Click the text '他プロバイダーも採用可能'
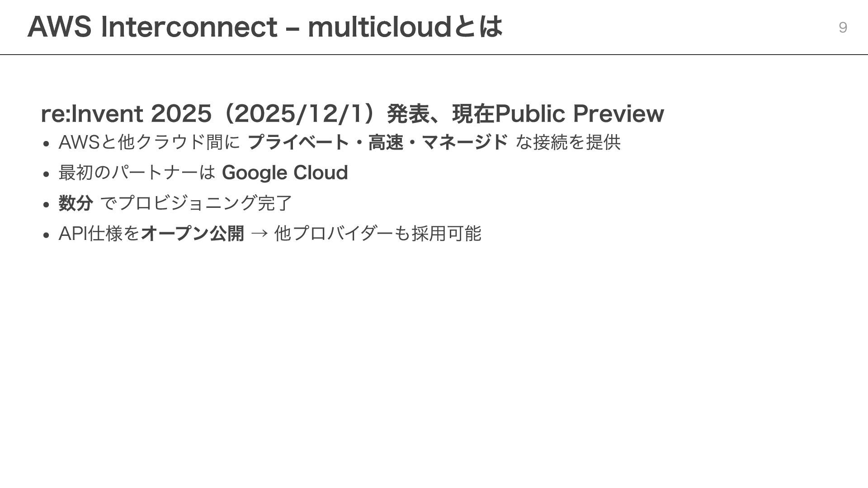Image resolution: width=868 pixels, height=488 pixels. [377, 234]
